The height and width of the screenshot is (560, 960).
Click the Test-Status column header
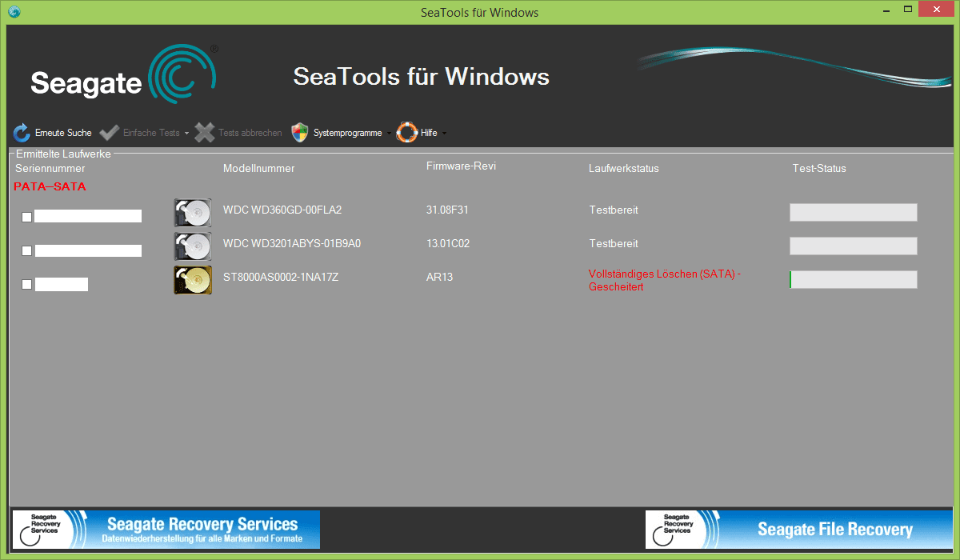coord(819,169)
